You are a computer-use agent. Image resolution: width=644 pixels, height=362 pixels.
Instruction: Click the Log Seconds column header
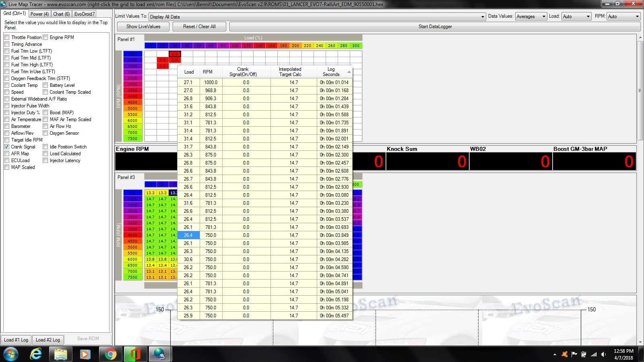click(331, 72)
